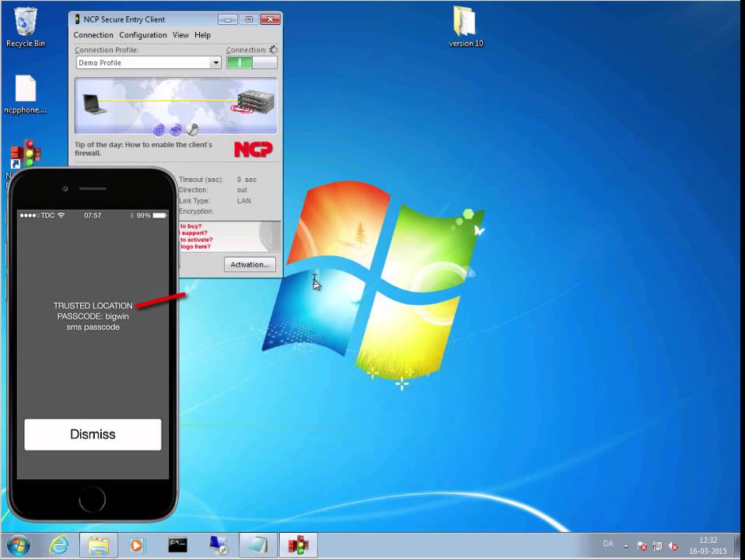The image size is (745, 560).
Task: Open the Configuration menu
Action: (x=143, y=35)
